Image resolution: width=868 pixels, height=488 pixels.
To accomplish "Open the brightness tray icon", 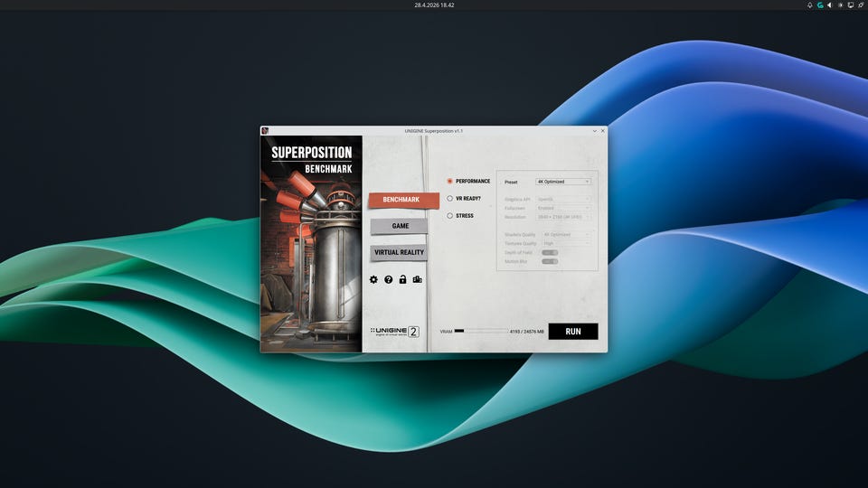I will click(840, 5).
